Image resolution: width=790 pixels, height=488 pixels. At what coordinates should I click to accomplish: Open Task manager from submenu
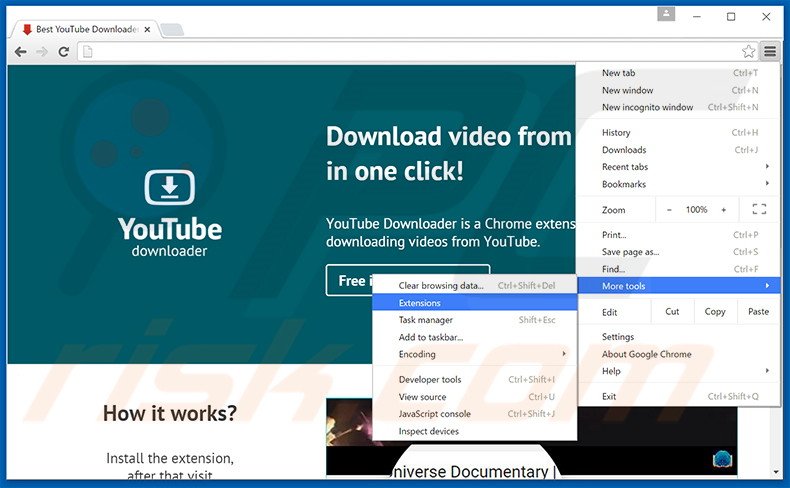(x=474, y=320)
